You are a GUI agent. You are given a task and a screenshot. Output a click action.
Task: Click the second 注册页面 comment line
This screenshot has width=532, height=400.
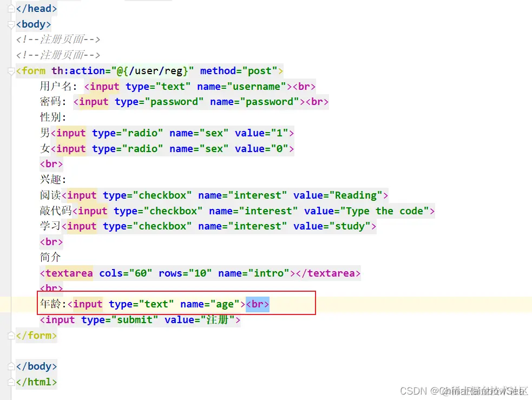point(58,55)
